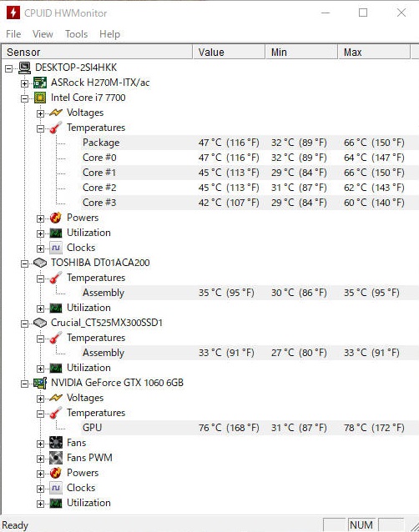Click the ASRock H270M-ITX/ac motherboard icon

pyautogui.click(x=40, y=83)
